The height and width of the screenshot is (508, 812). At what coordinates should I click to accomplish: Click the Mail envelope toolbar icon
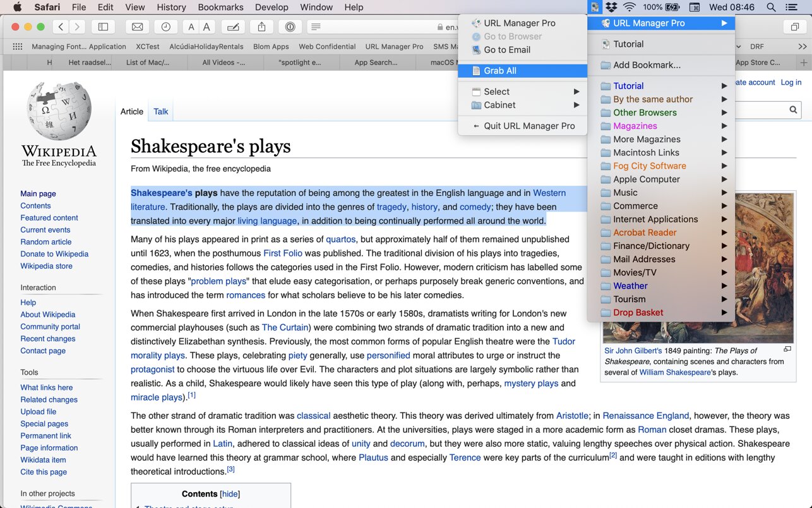(x=137, y=27)
